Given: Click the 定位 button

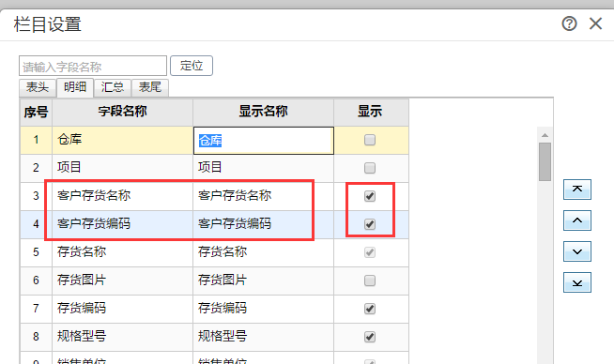Looking at the screenshot, I should [x=192, y=66].
